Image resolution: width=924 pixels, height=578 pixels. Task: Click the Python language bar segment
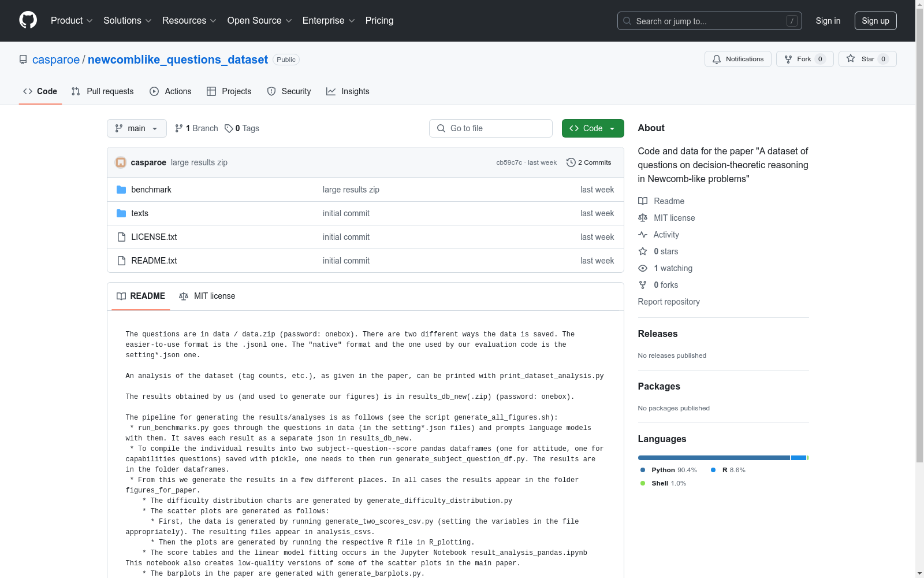click(x=714, y=458)
